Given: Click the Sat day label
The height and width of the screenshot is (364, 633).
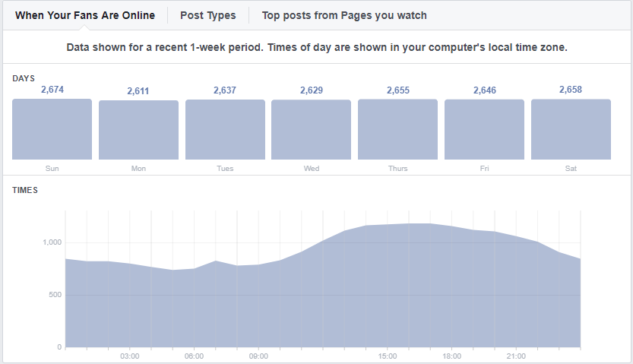Looking at the screenshot, I should (571, 168).
